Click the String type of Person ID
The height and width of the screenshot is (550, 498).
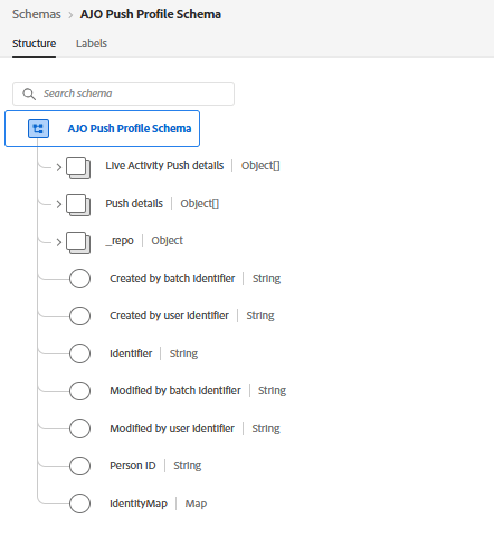click(187, 466)
